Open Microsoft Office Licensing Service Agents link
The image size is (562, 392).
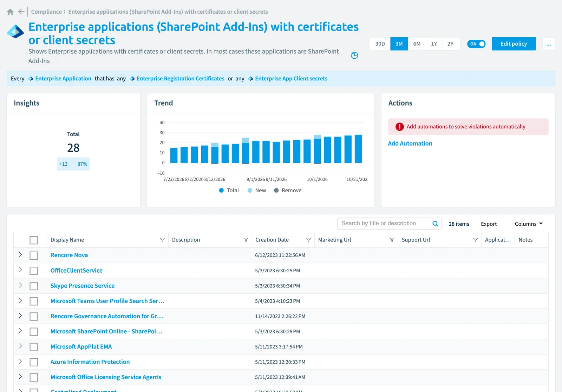tap(106, 377)
